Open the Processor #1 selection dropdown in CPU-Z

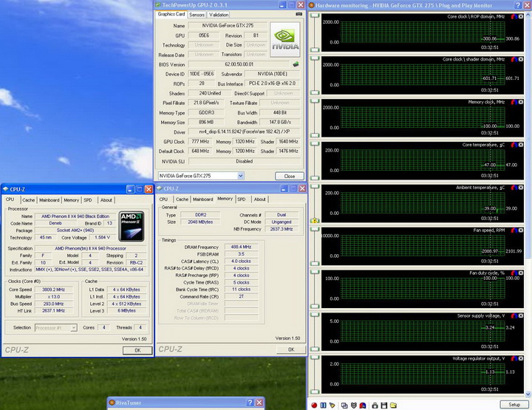click(74, 327)
